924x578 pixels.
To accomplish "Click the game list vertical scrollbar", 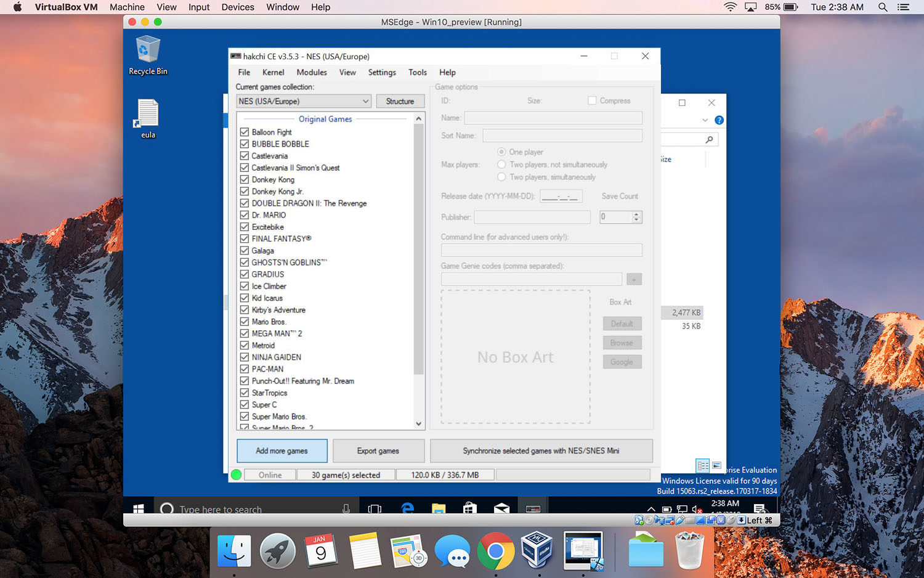I will 419,250.
